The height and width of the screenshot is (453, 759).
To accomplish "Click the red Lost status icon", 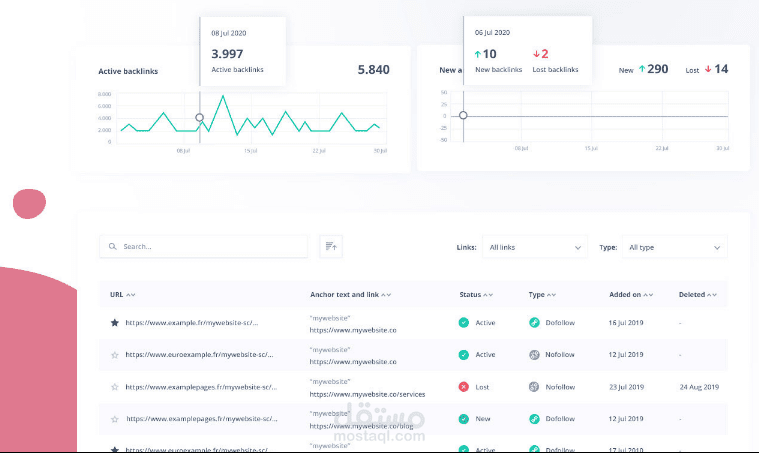I will [x=464, y=387].
